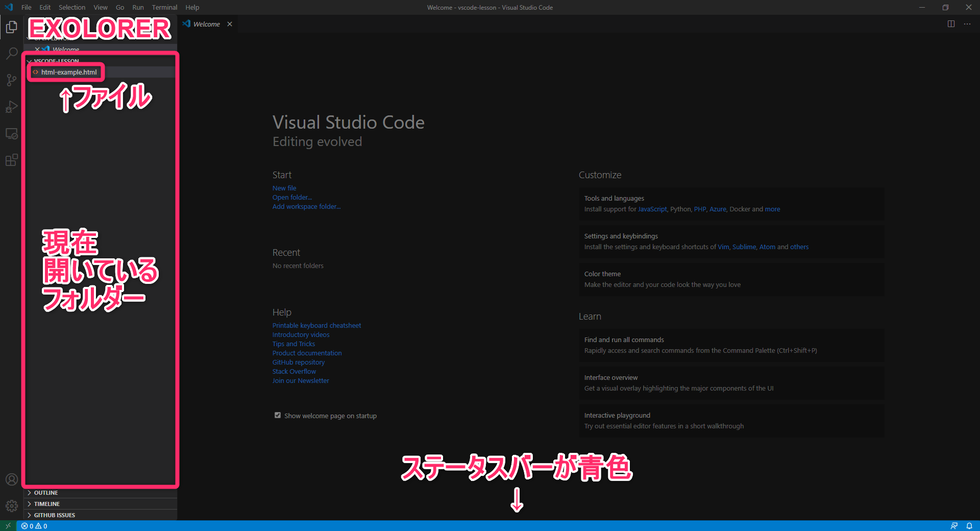The image size is (980, 531).
Task: Install Atom keybindings link
Action: click(x=767, y=247)
